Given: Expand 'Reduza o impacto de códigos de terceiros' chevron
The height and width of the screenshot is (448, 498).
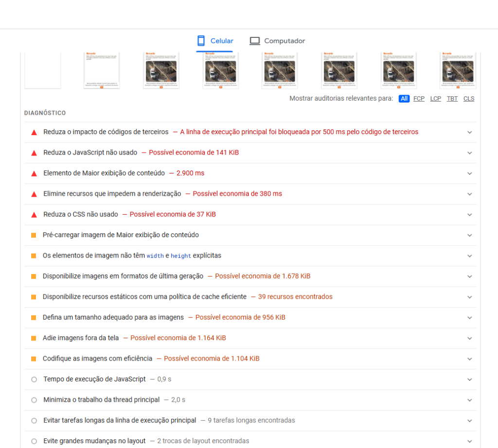Looking at the screenshot, I should (x=470, y=132).
